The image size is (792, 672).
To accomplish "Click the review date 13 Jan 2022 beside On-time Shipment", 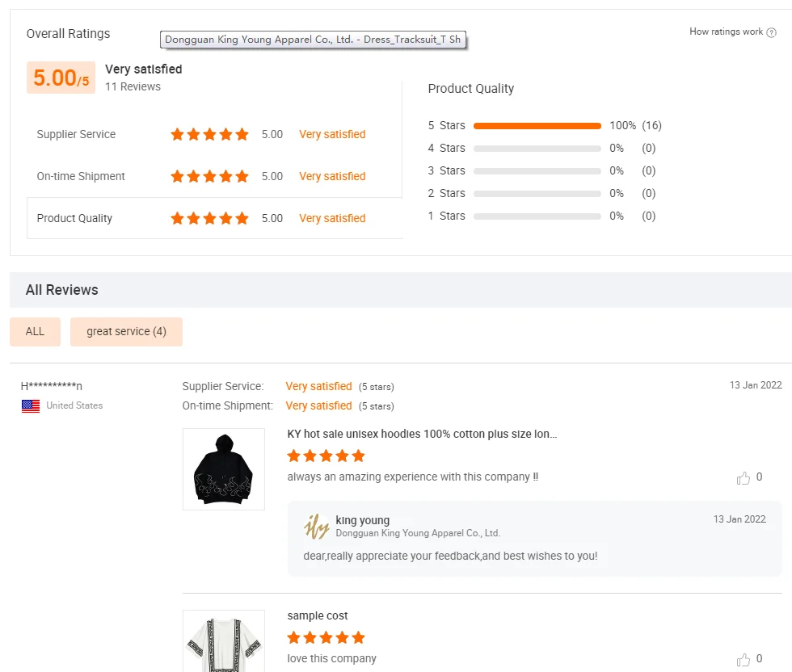I will tap(756, 385).
